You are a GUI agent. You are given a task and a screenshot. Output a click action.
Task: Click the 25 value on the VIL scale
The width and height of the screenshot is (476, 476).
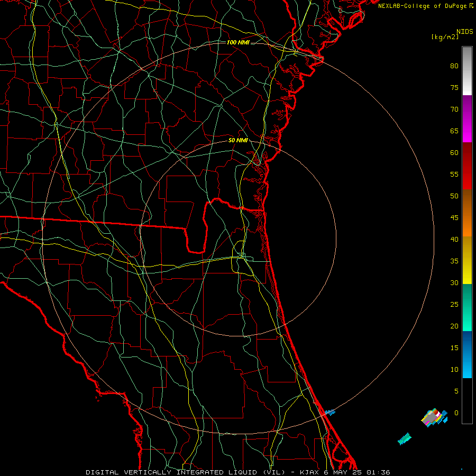pos(454,305)
